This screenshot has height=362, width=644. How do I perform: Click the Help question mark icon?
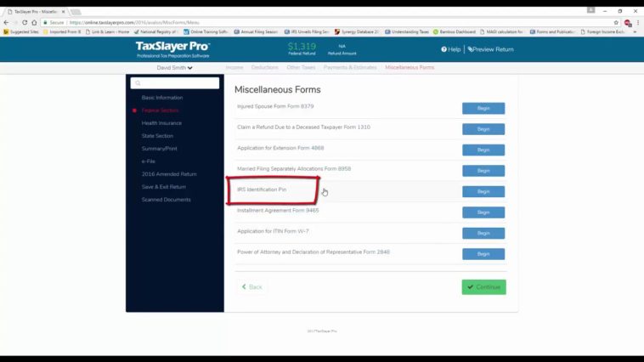pos(443,49)
